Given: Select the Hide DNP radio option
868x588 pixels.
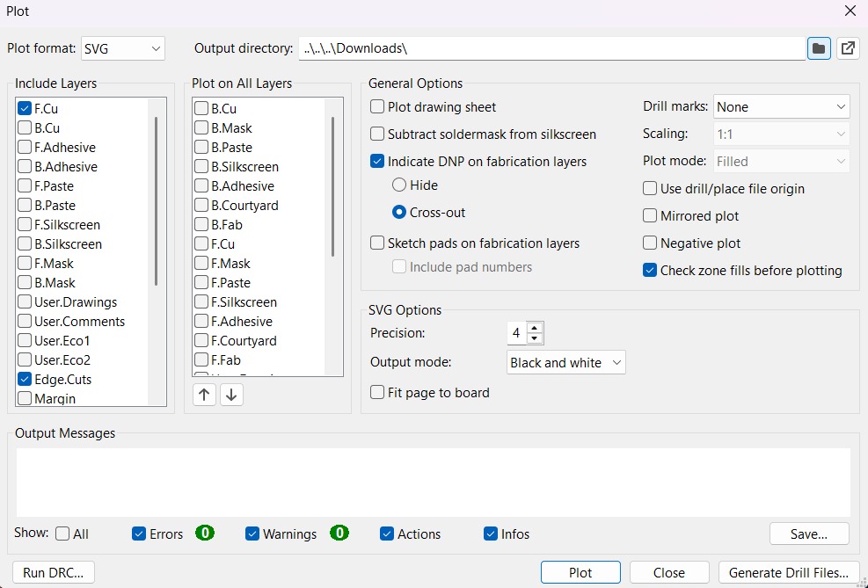Looking at the screenshot, I should 399,185.
